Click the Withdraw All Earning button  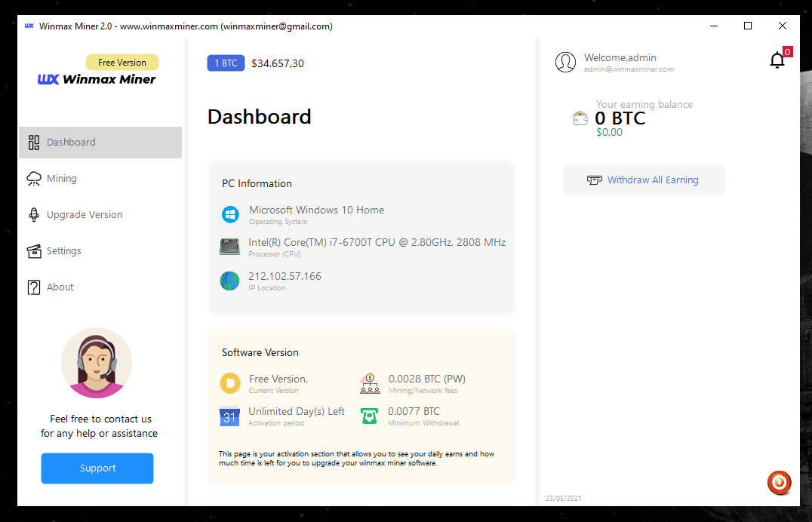coord(644,180)
